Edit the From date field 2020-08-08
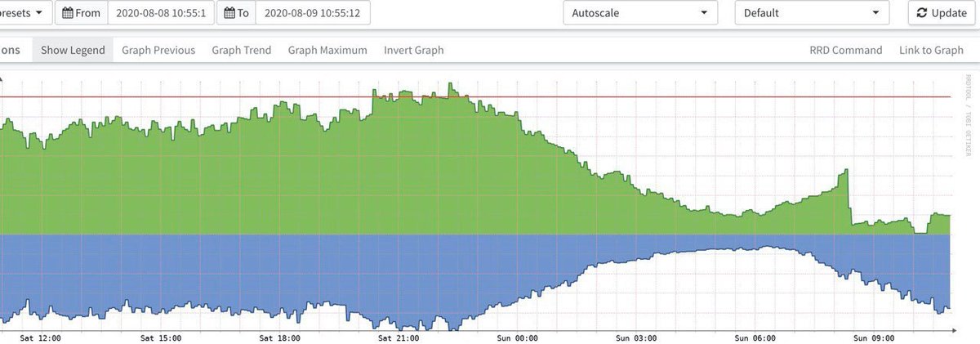Viewport: 980px width, 344px height. [x=161, y=13]
